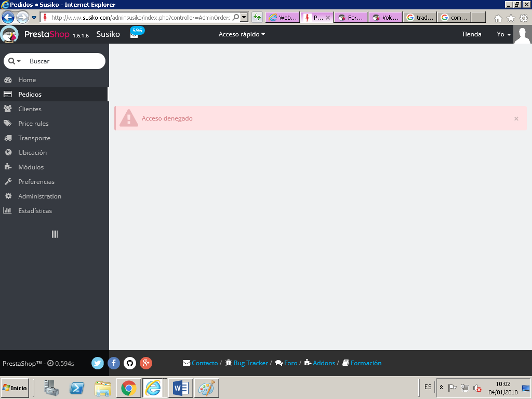
Task: Open PrestaShop GitHub icon
Action: (x=129, y=363)
